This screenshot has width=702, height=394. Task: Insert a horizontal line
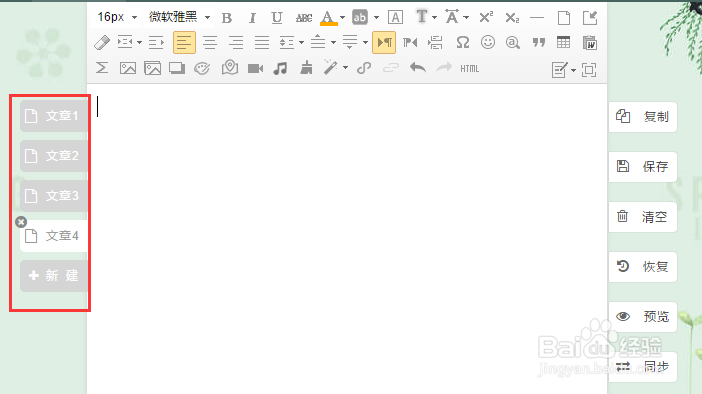click(x=537, y=17)
